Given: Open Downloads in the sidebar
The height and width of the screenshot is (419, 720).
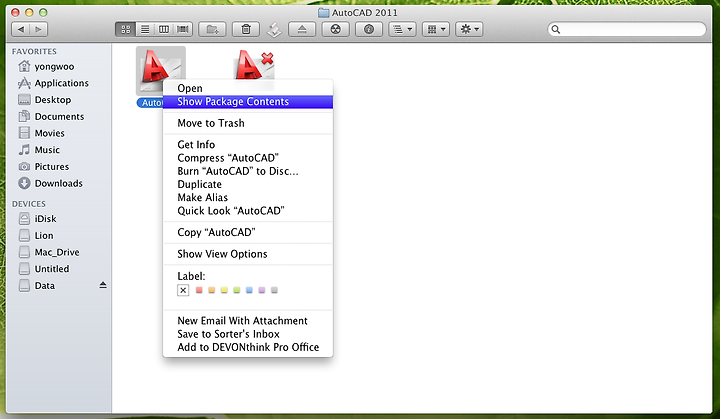Looking at the screenshot, I should click(x=59, y=183).
